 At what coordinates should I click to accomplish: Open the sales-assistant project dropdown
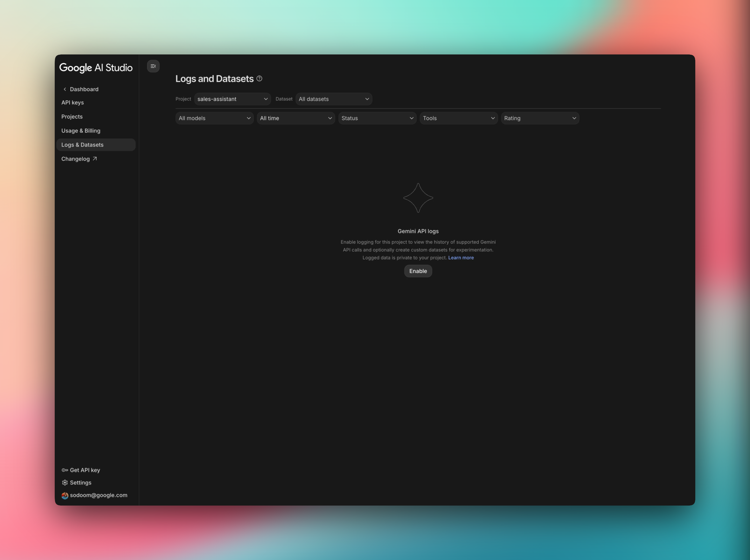tap(232, 99)
